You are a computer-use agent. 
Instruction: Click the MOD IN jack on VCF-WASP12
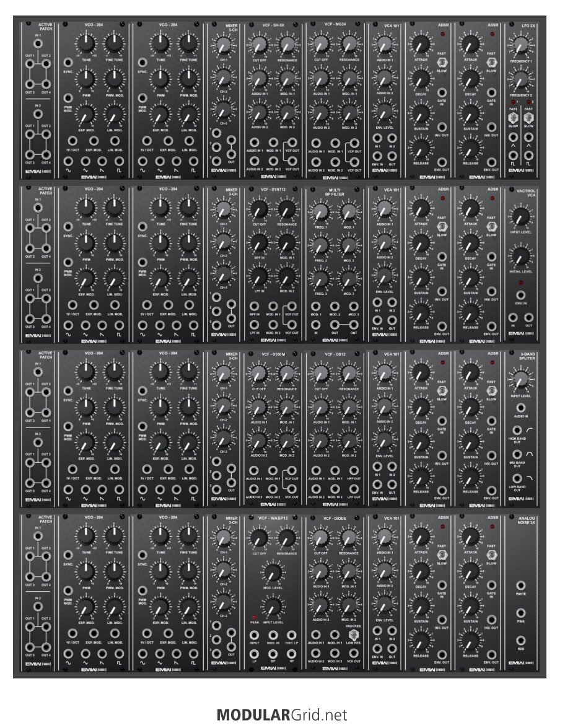tap(273, 635)
